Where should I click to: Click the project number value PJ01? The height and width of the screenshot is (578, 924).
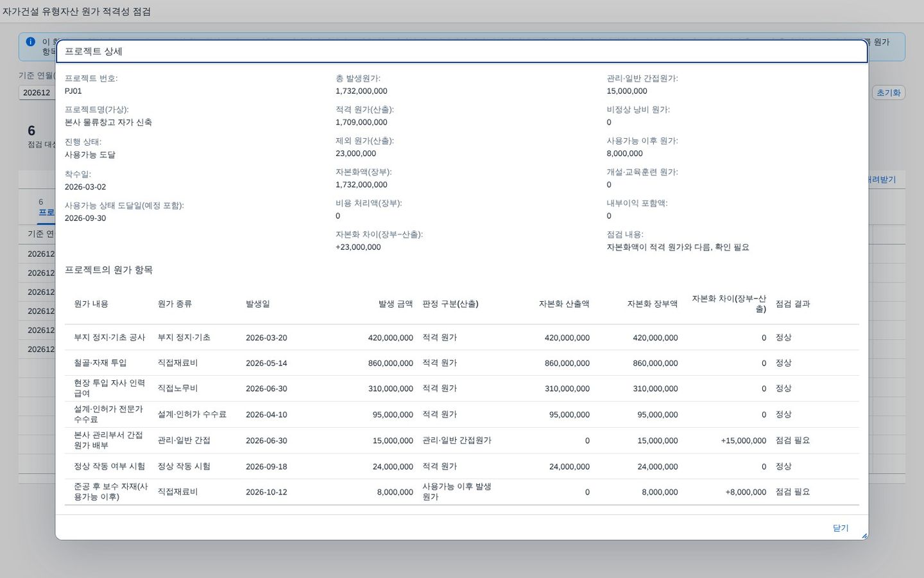(x=73, y=91)
